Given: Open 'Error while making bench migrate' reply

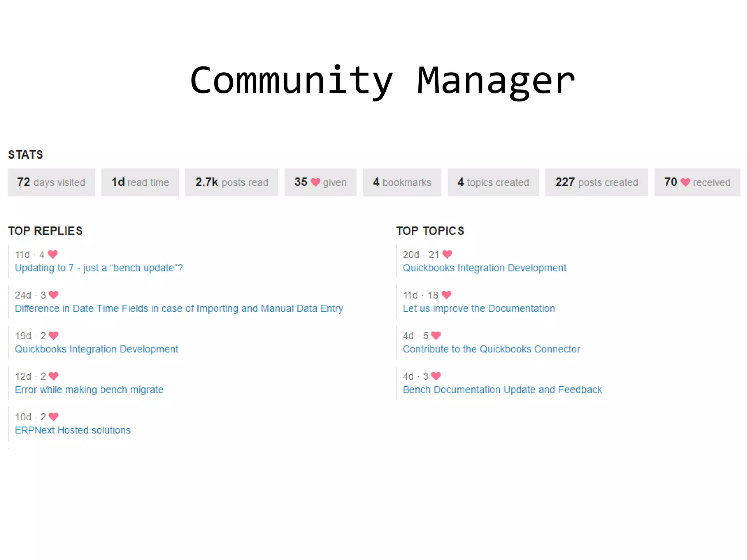Looking at the screenshot, I should (x=89, y=390).
